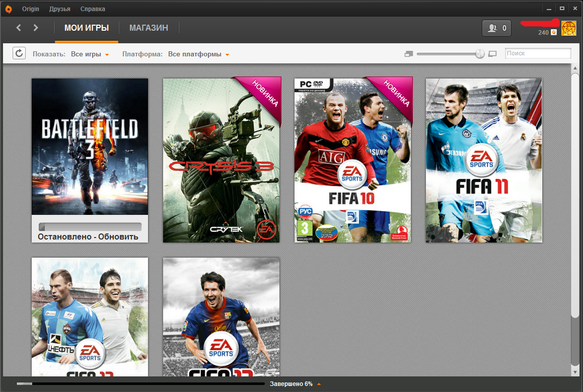Click the Battlefield 3 update progress bar

(90, 226)
